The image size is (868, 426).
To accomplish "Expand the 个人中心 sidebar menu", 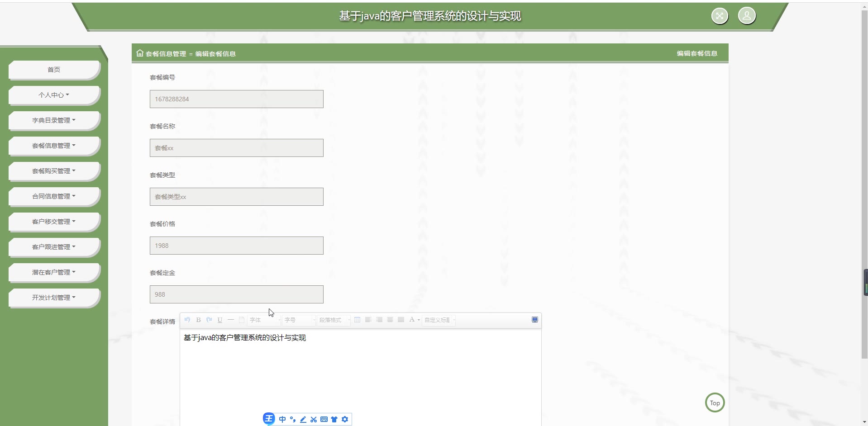I will (x=54, y=95).
